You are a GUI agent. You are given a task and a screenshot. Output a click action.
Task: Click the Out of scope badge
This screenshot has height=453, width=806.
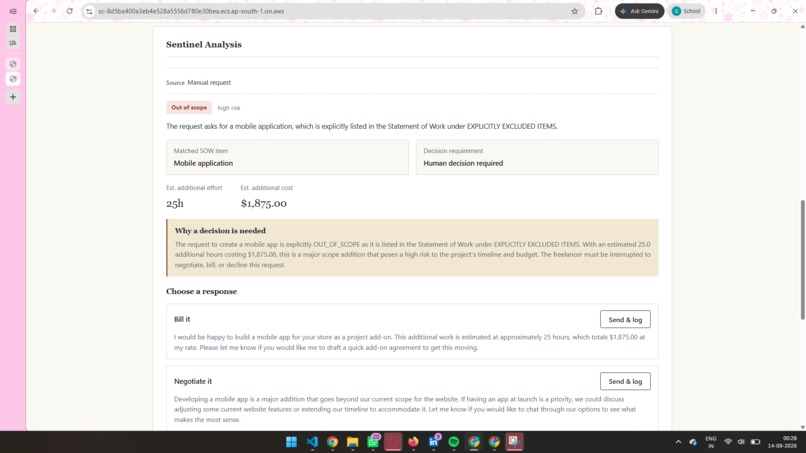click(189, 107)
